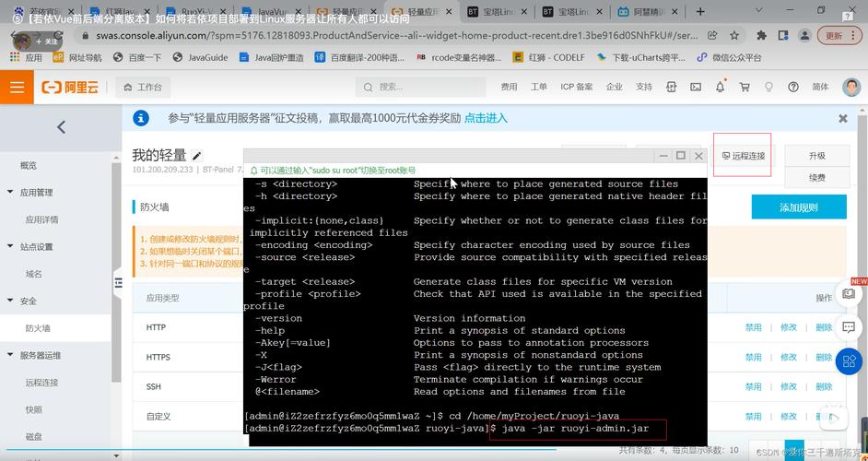Click the edit pencil next to 我的轻量

[197, 156]
